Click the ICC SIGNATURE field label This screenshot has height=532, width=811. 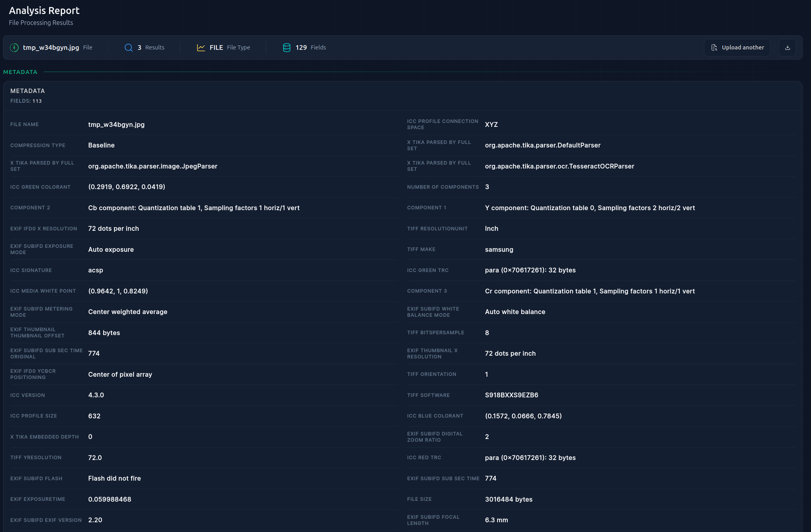[31, 270]
